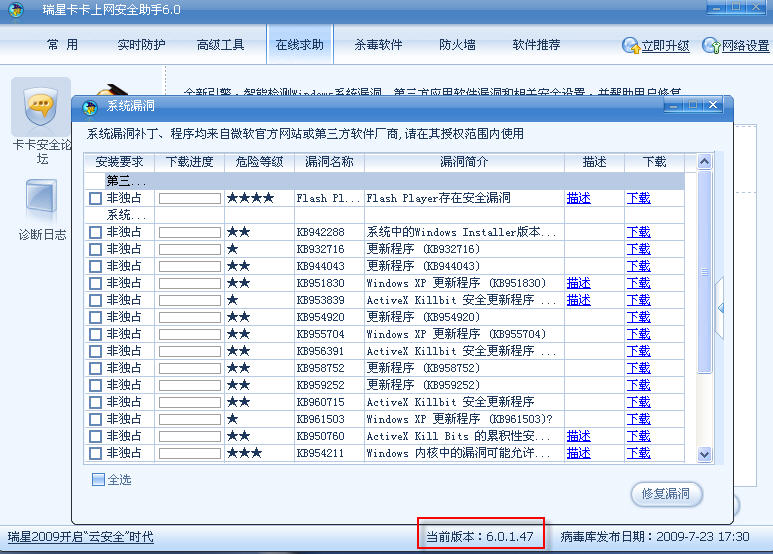This screenshot has height=554, width=773.
Task: Check the KB955704 row checkbox
Action: [x=95, y=334]
